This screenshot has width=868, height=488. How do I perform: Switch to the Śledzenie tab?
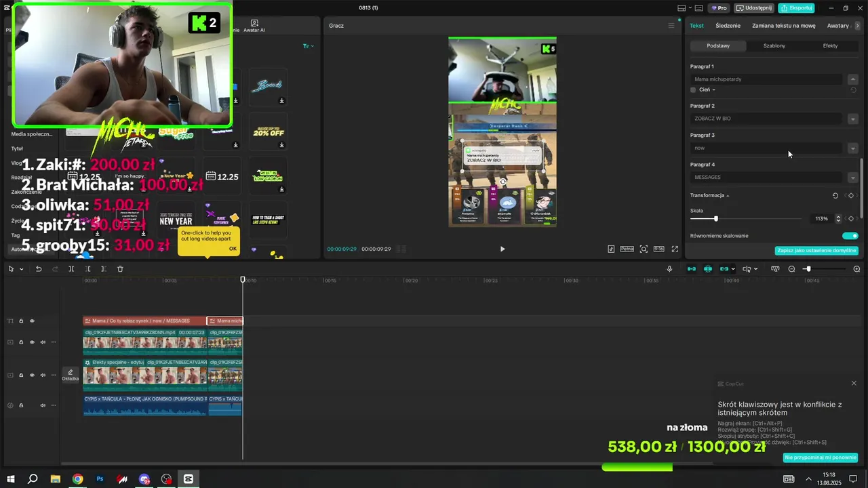coord(728,26)
